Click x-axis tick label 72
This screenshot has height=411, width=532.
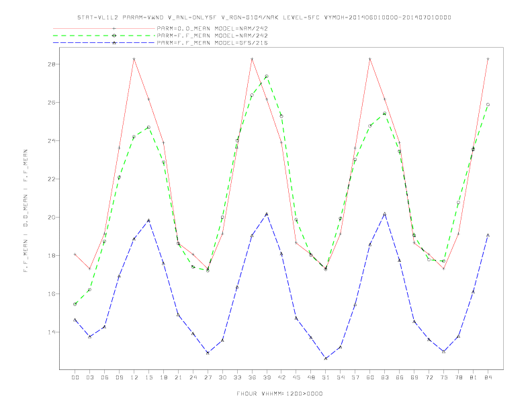click(x=429, y=377)
